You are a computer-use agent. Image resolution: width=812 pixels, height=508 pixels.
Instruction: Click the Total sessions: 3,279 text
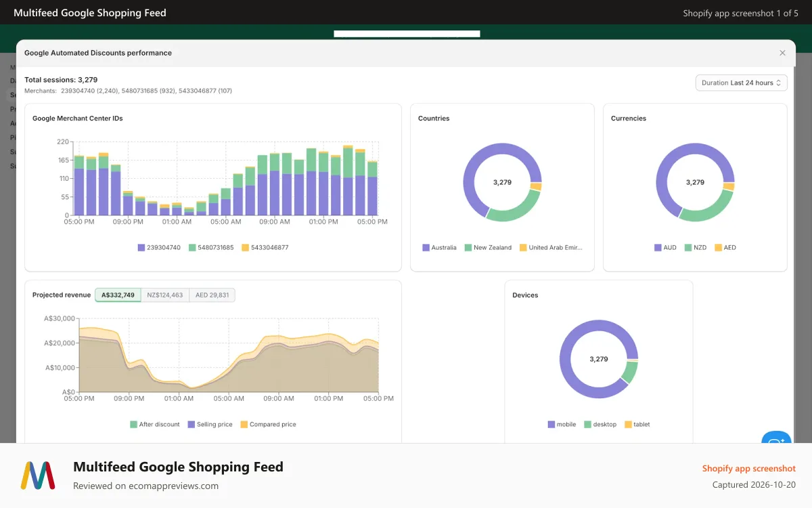61,80
